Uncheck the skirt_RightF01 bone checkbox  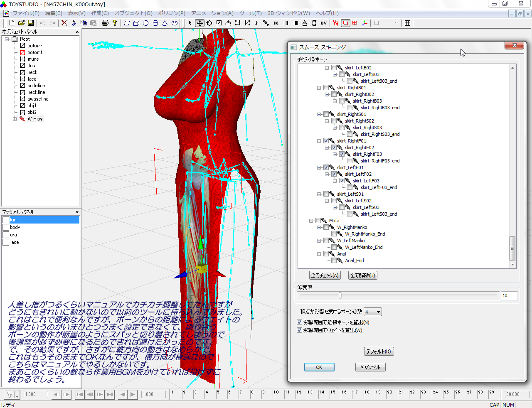pyautogui.click(x=326, y=141)
